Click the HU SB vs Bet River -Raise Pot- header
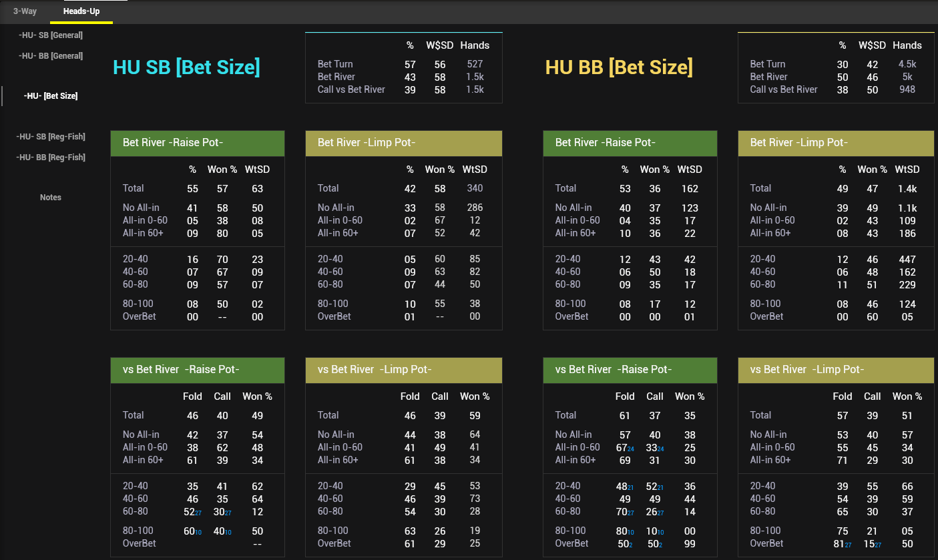 (x=198, y=370)
